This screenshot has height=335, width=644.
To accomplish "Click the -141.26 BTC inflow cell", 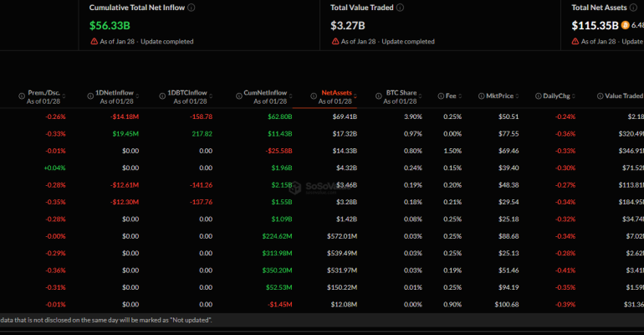I will pyautogui.click(x=202, y=185).
